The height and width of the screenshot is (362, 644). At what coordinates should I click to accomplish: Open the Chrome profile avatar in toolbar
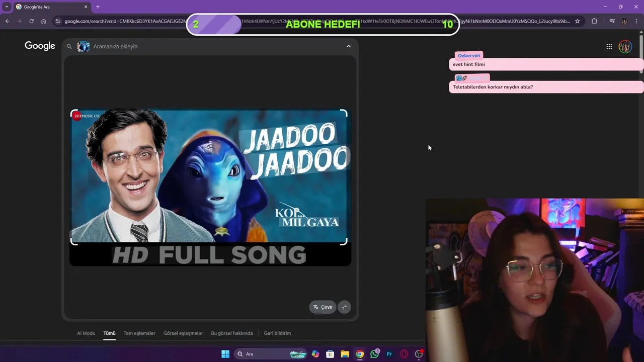(624, 21)
